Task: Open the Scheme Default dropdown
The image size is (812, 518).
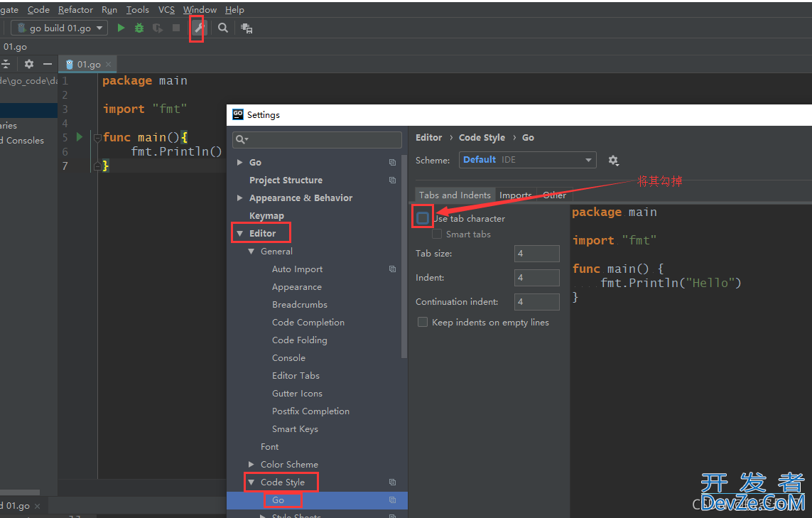Action: coord(528,160)
